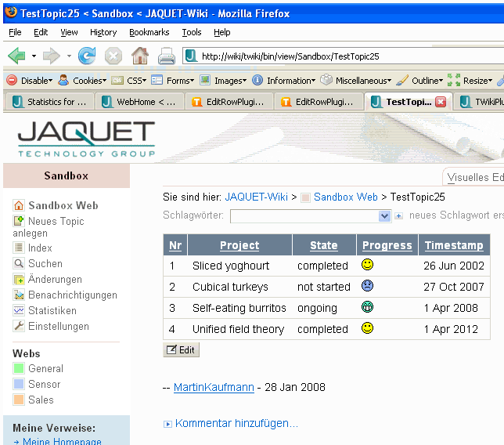This screenshot has width=504, height=445.
Task: Switch to the Statistics for tab
Action: pos(50,102)
